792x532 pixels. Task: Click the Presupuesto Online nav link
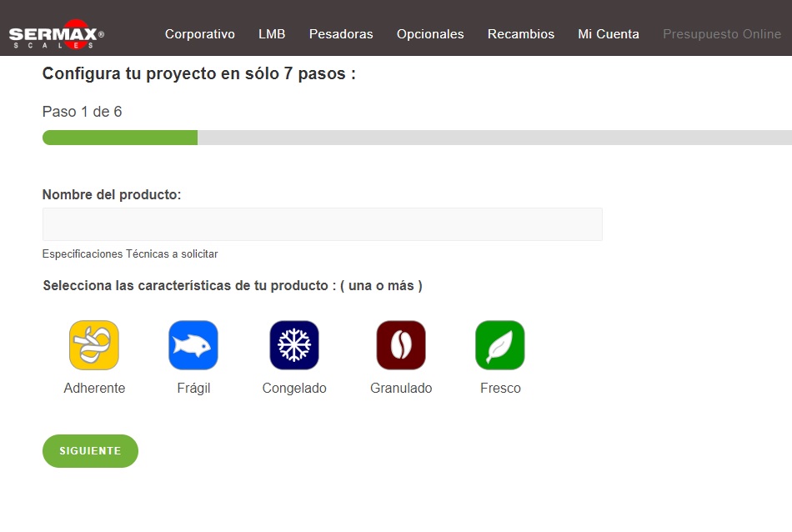click(x=722, y=34)
